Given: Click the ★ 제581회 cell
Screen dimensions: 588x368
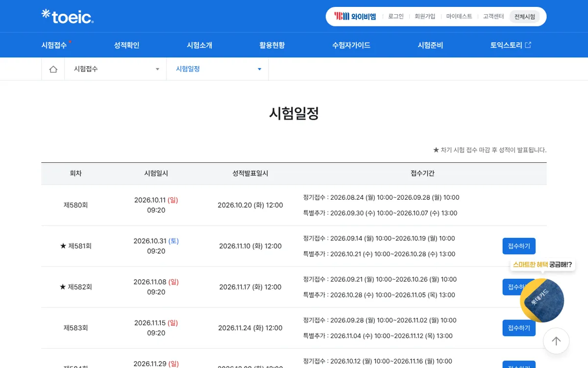Looking at the screenshot, I should click(75, 246).
